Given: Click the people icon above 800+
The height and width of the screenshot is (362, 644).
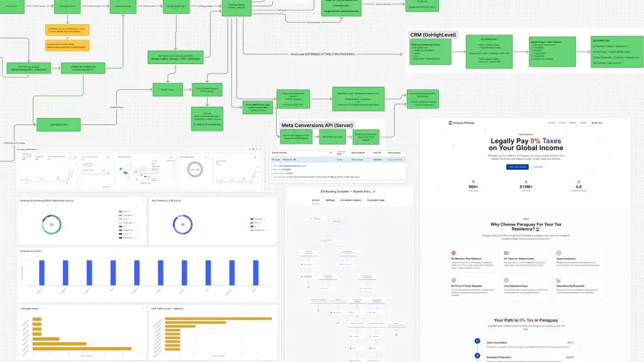Looking at the screenshot, I should coord(473,182).
